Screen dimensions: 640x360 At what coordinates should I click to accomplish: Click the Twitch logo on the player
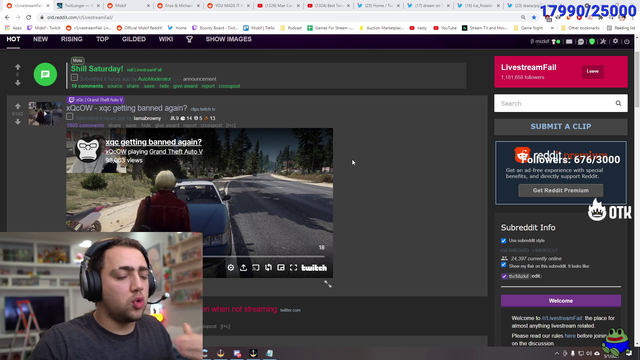click(x=314, y=268)
